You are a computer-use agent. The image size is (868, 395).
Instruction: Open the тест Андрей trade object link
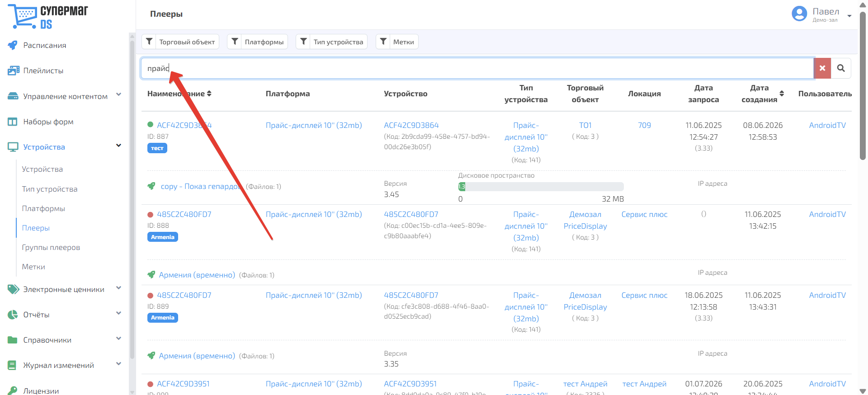(x=585, y=384)
